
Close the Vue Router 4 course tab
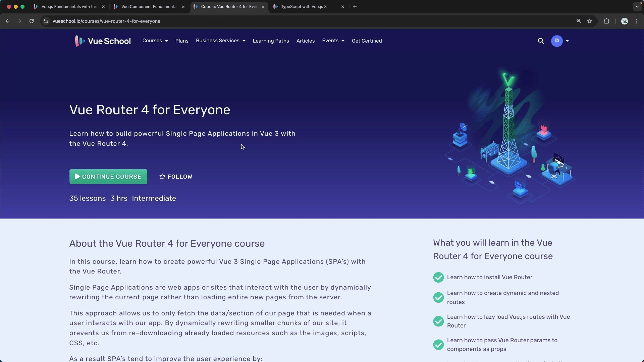[263, 7]
